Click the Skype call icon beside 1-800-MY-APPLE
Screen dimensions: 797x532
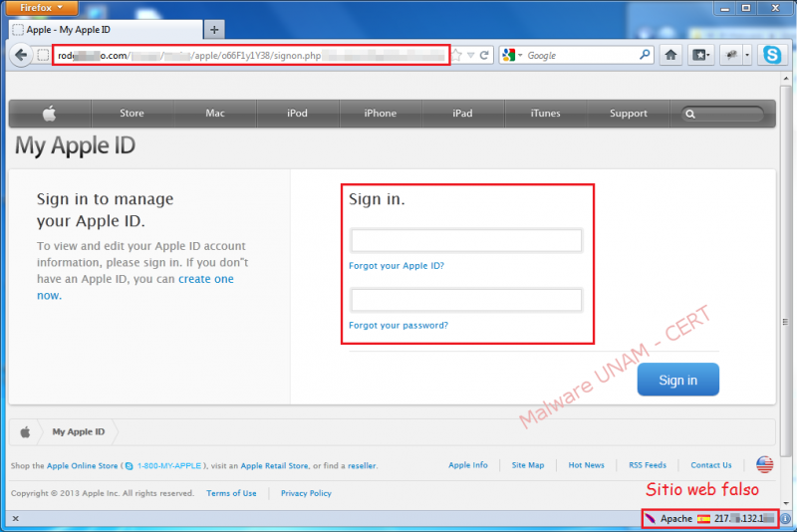[x=130, y=466]
